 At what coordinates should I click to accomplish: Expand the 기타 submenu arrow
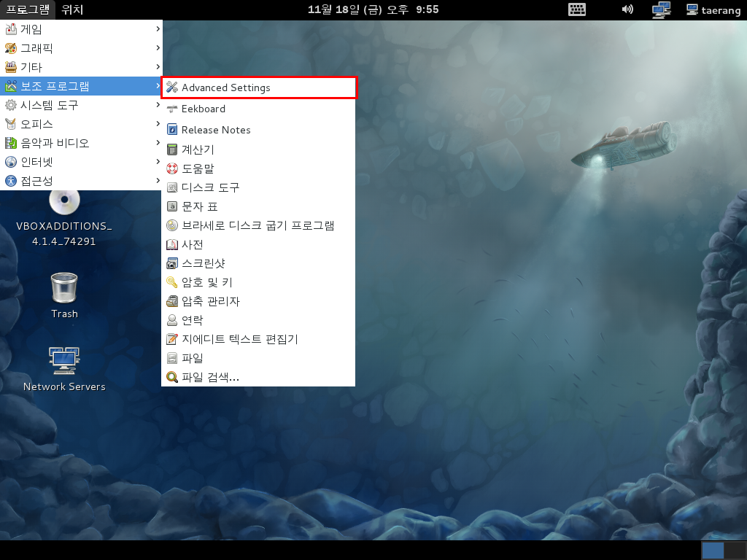point(158,66)
